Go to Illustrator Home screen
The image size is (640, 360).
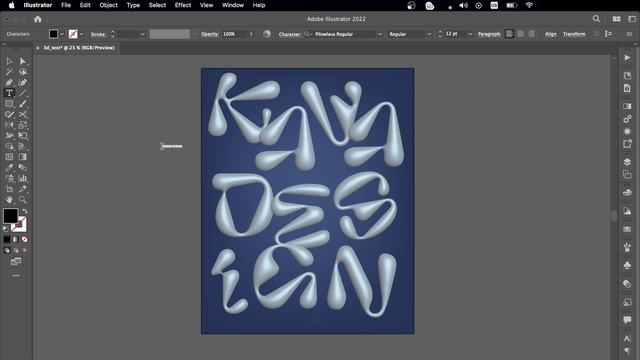(x=38, y=19)
